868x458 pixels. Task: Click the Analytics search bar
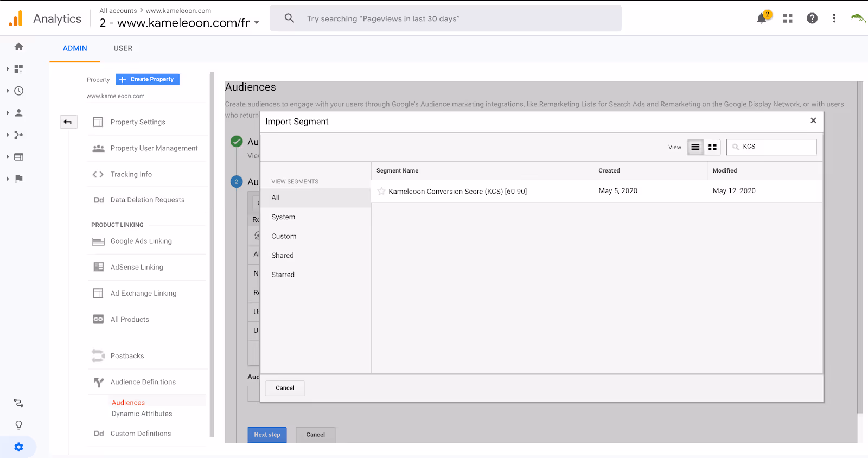tap(445, 18)
